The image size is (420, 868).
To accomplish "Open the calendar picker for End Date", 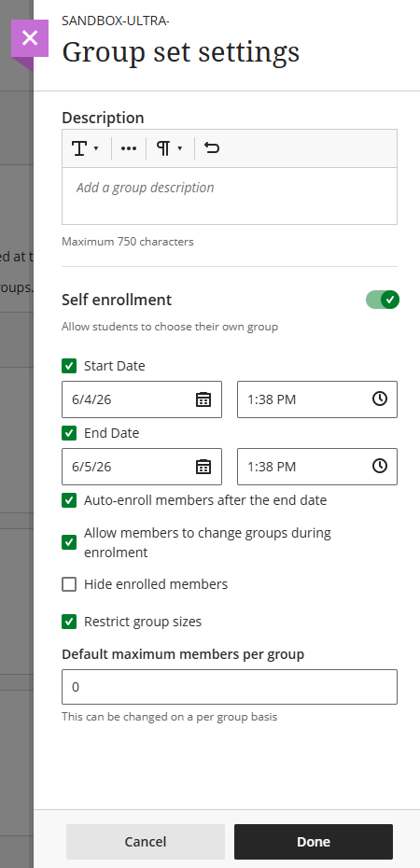I will [203, 467].
